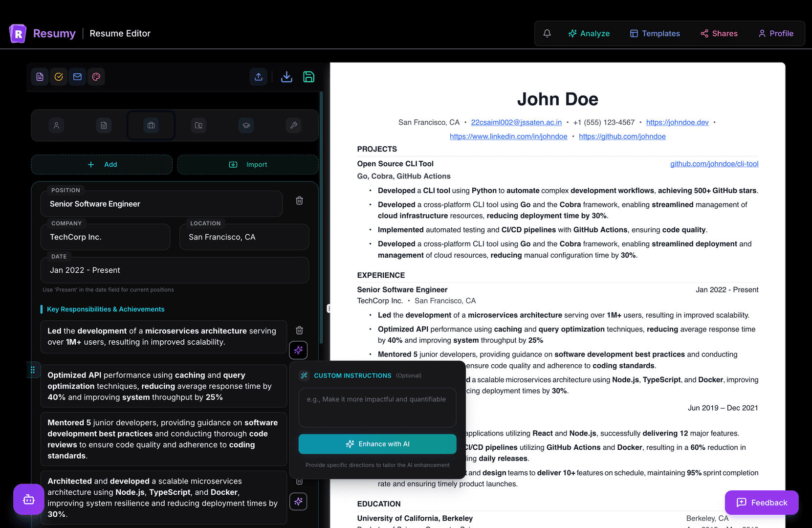The image size is (812, 528).
Task: Click the PROJECTS section heading
Action: pos(377,149)
